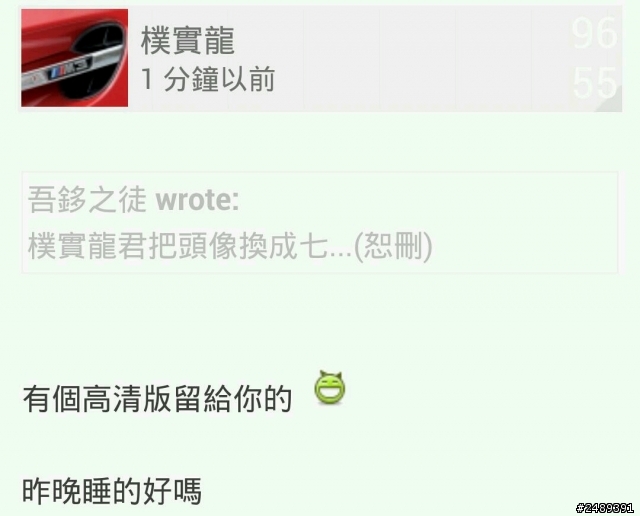This screenshot has width=640, height=516.
Task: Open the red BMW M3 avatar
Action: pyautogui.click(x=74, y=58)
